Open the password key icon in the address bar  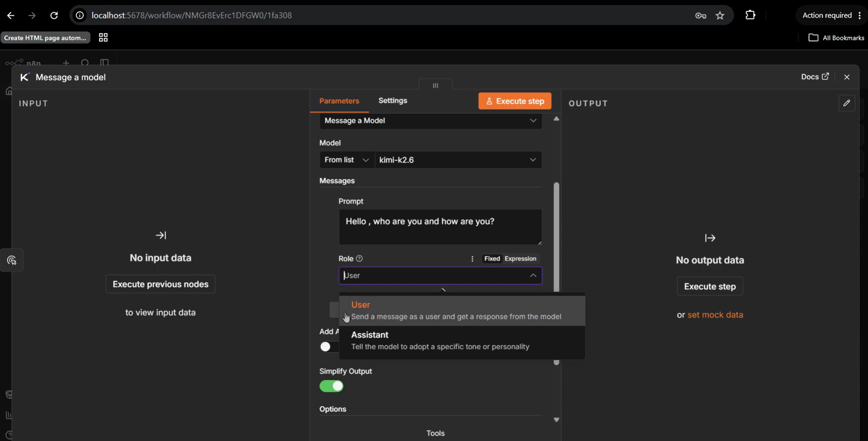click(x=700, y=15)
